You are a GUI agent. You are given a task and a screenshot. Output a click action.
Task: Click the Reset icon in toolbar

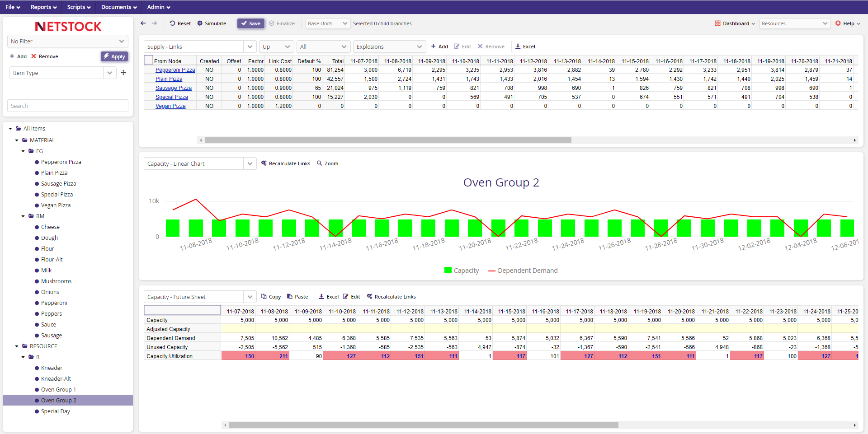tap(173, 23)
